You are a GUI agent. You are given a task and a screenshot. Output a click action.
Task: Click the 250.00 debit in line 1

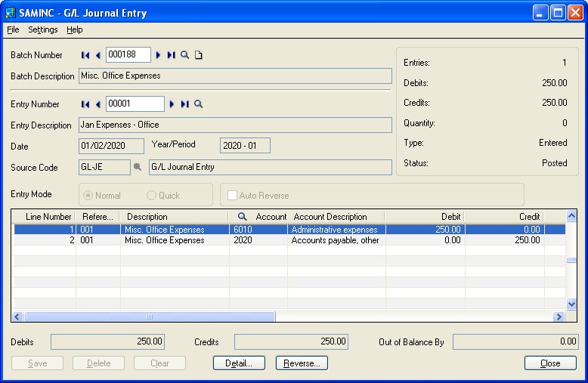tap(426, 230)
